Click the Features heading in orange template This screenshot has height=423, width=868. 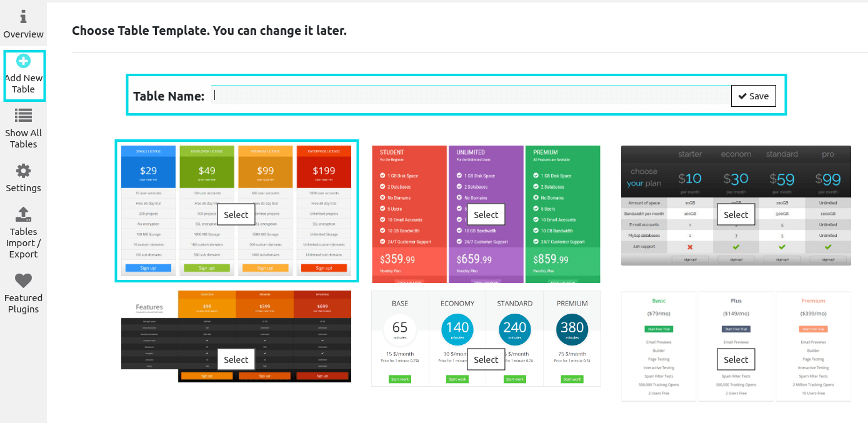(x=149, y=307)
